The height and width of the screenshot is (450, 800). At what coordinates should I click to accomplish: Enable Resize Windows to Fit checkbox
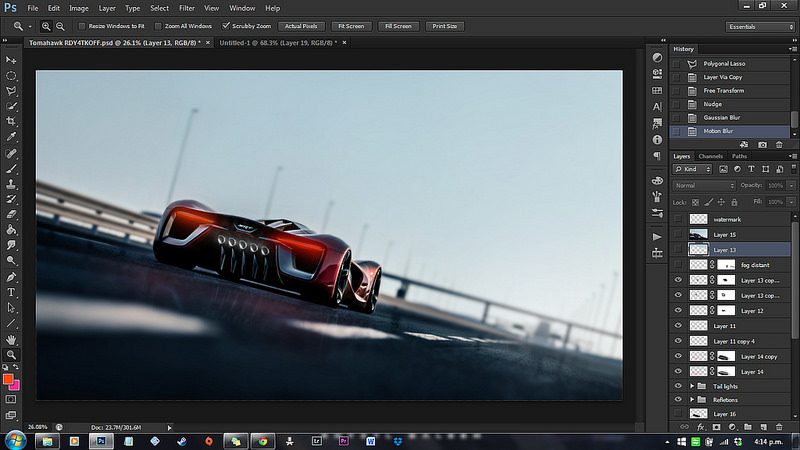(x=81, y=26)
